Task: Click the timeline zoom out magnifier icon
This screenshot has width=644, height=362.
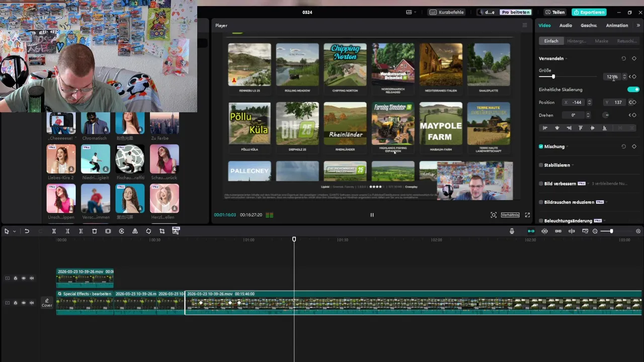Action: [x=595, y=231]
